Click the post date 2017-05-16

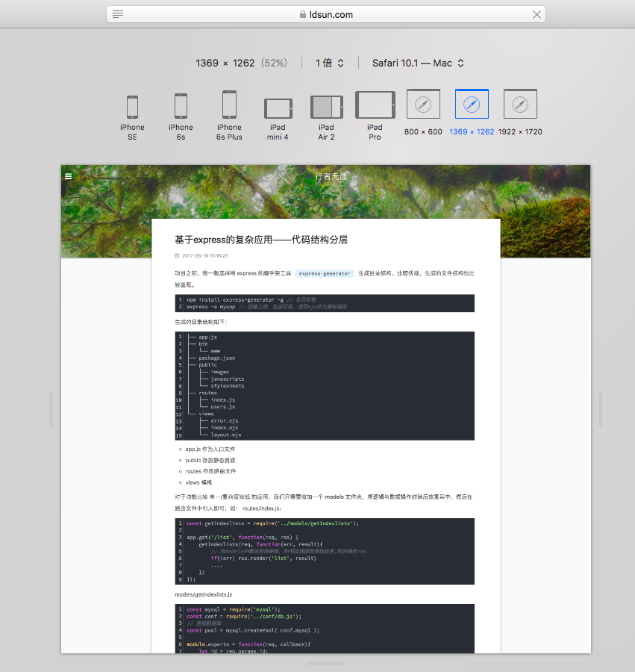(x=205, y=256)
